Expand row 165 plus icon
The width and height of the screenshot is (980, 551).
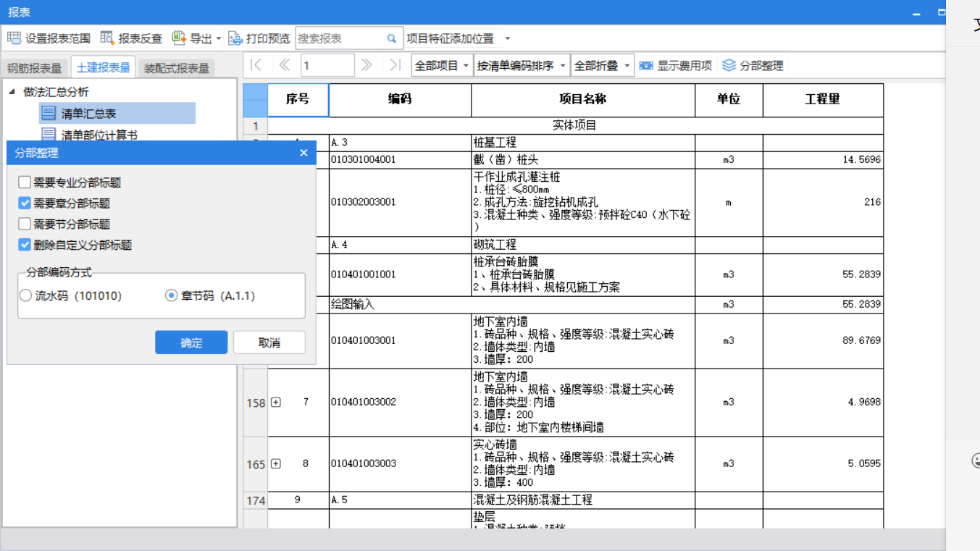tap(276, 464)
